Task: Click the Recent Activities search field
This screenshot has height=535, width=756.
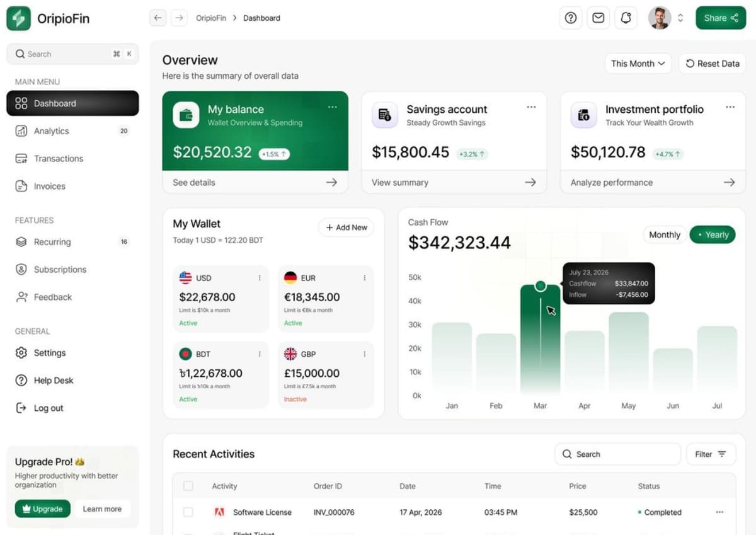Action: tap(617, 454)
